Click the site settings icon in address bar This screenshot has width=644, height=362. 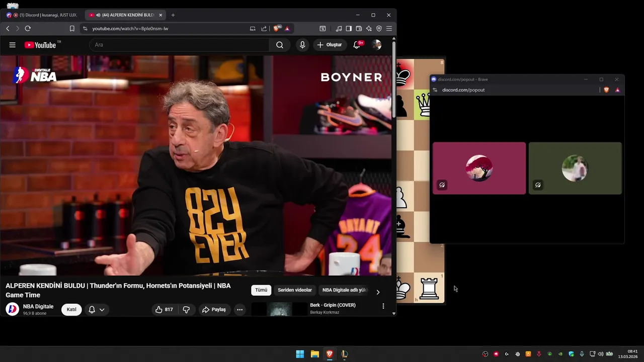coord(85,29)
